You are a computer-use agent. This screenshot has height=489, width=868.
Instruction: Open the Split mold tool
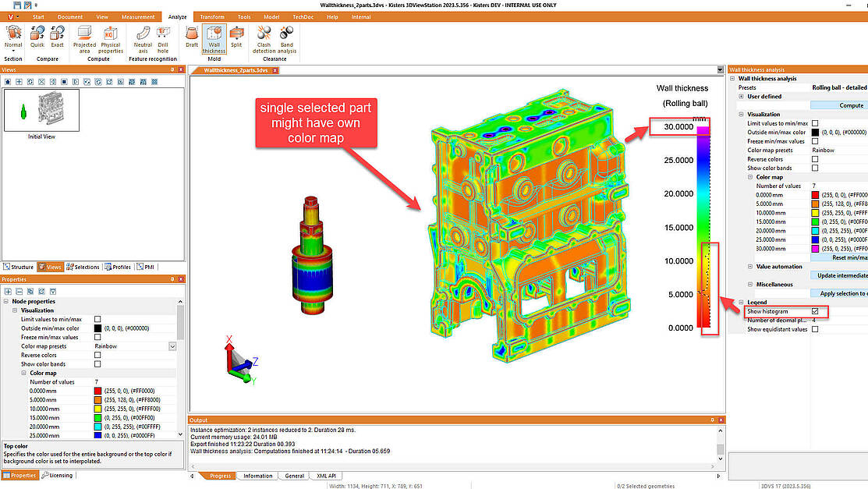(x=236, y=37)
